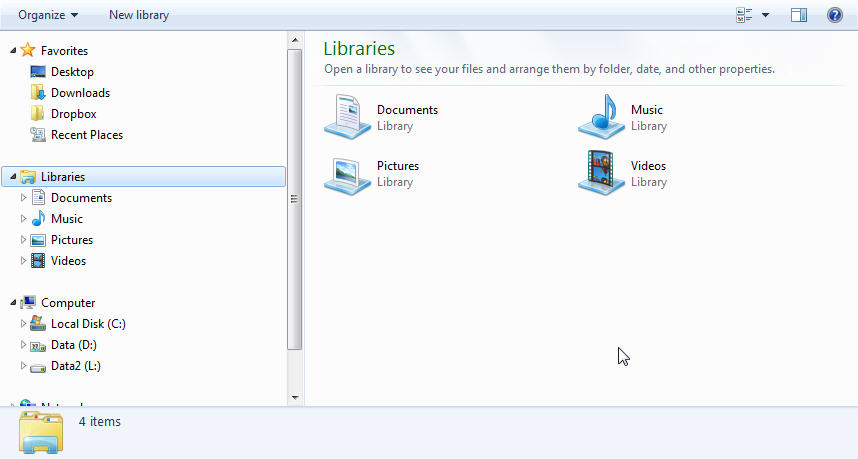The image size is (858, 459).
Task: Expand the Data (D:) drive node
Action: [24, 345]
